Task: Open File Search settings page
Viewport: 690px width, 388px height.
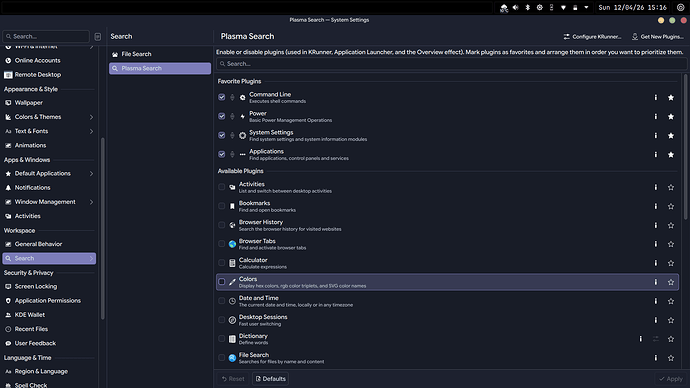Action: [x=160, y=54]
